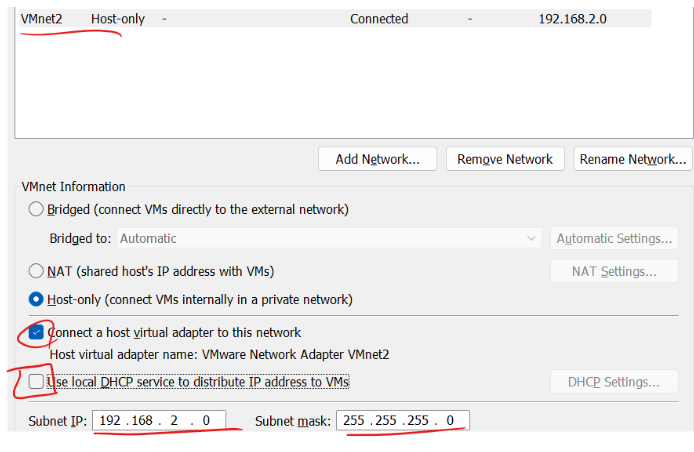Screen dimensions: 694x452
Task: Open Automatic Settings for bridging
Action: coord(614,238)
